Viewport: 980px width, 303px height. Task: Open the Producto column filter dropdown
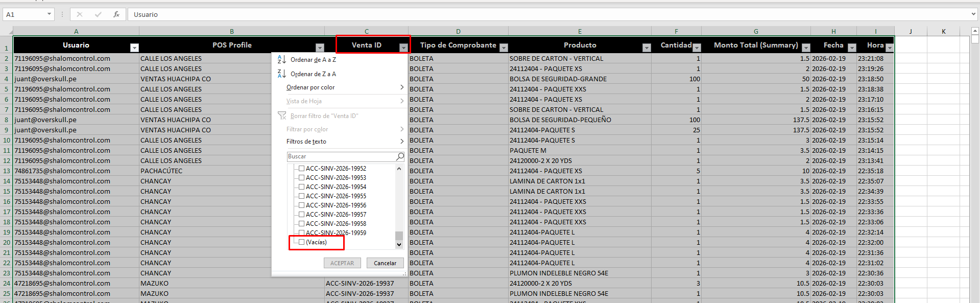[x=647, y=48]
